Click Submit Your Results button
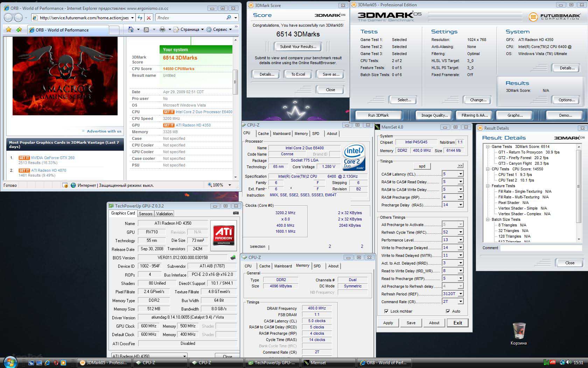 (298, 47)
